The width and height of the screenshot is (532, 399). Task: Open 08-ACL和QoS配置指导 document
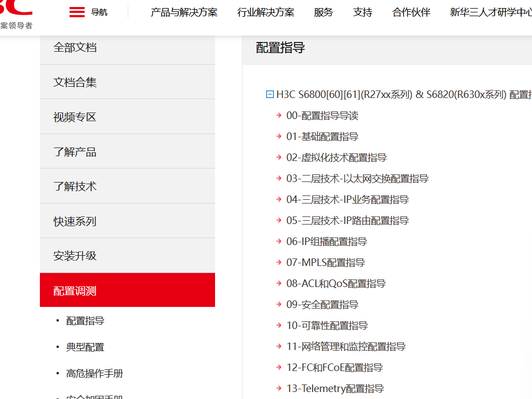point(336,283)
